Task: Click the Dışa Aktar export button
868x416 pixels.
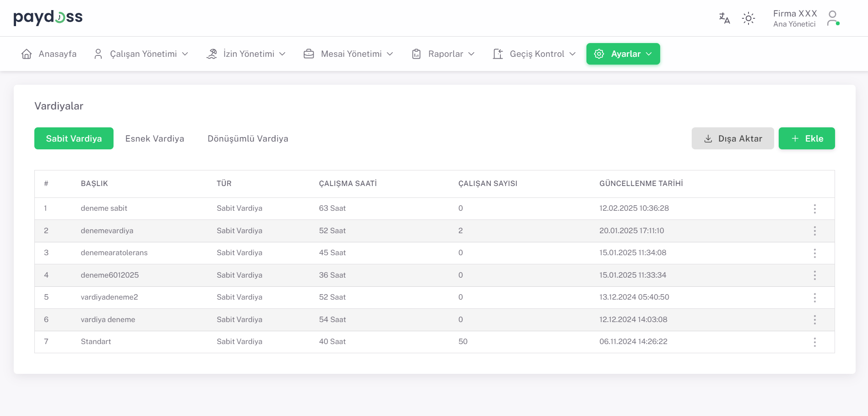Action: click(732, 139)
